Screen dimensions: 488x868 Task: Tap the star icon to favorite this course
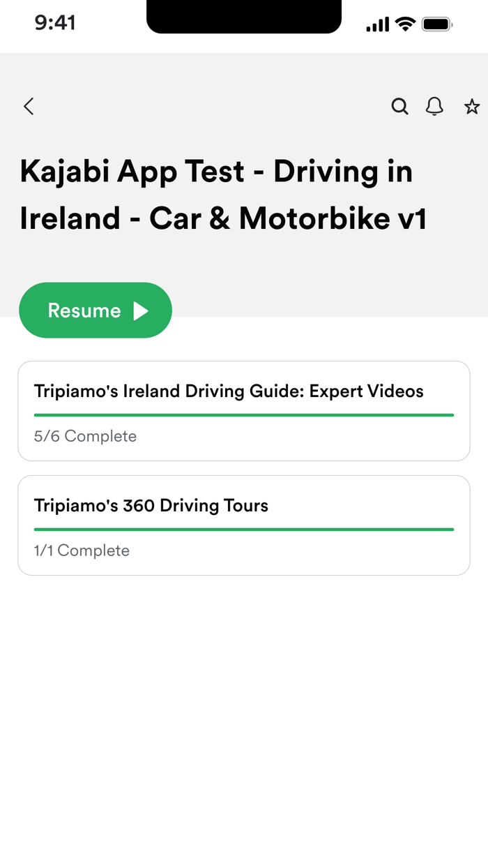click(472, 107)
